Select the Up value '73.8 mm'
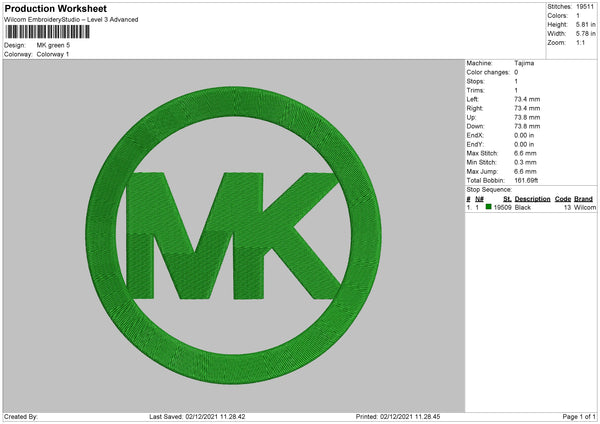 [x=527, y=117]
